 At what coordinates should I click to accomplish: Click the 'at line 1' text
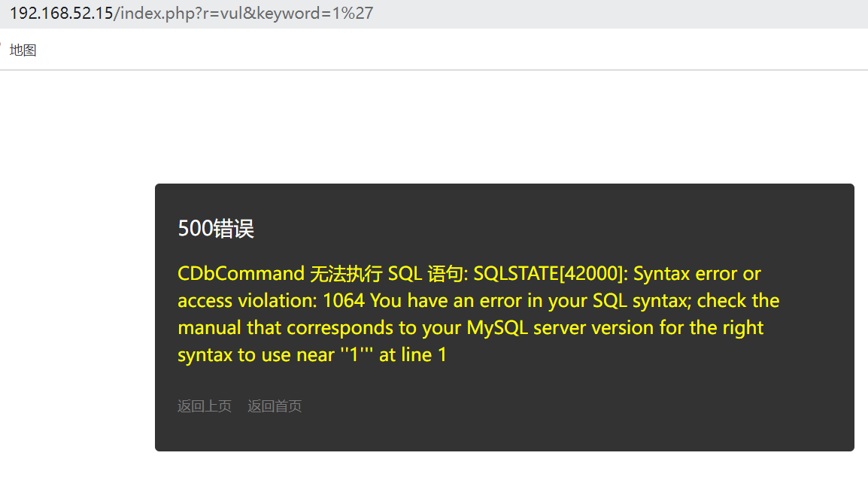click(412, 355)
